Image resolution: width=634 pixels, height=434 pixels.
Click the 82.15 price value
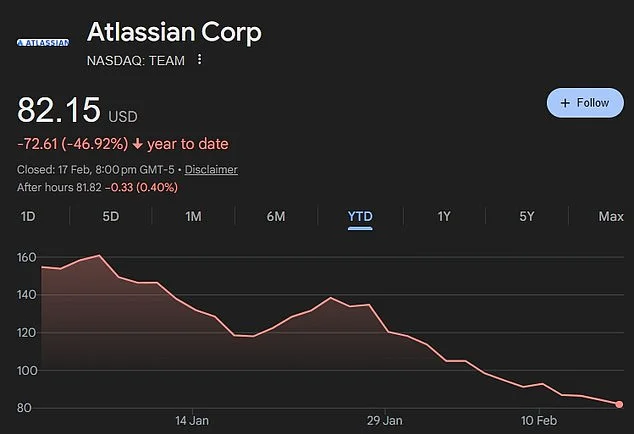[62, 111]
